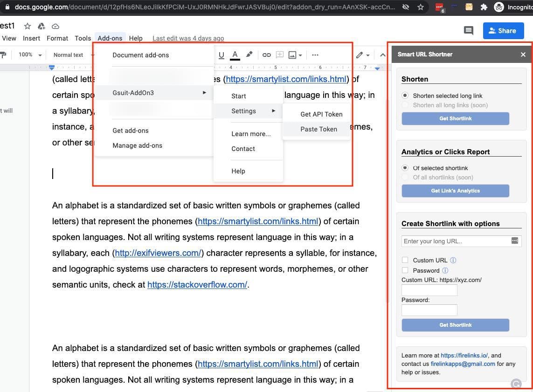
Task: Click the insert image icon
Action: point(292,55)
